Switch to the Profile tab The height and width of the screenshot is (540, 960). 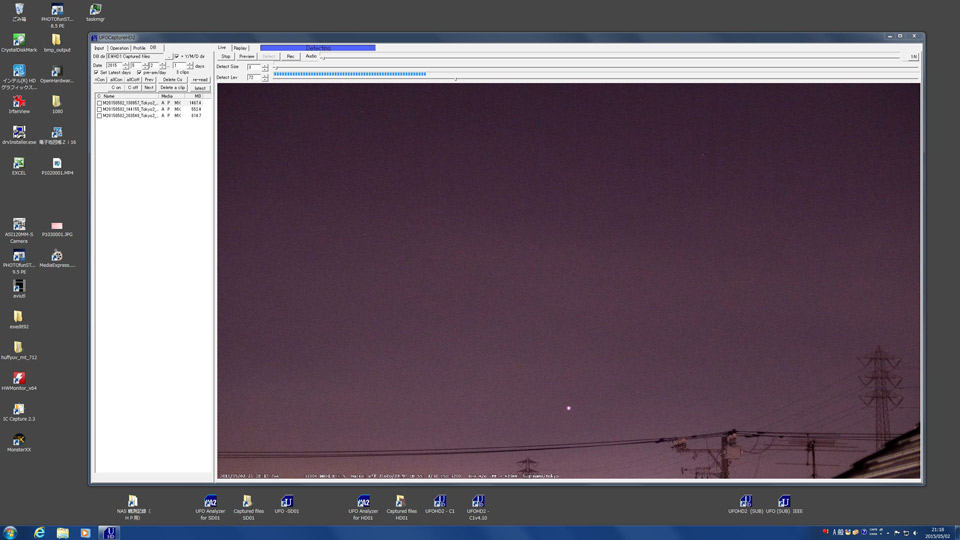[139, 48]
